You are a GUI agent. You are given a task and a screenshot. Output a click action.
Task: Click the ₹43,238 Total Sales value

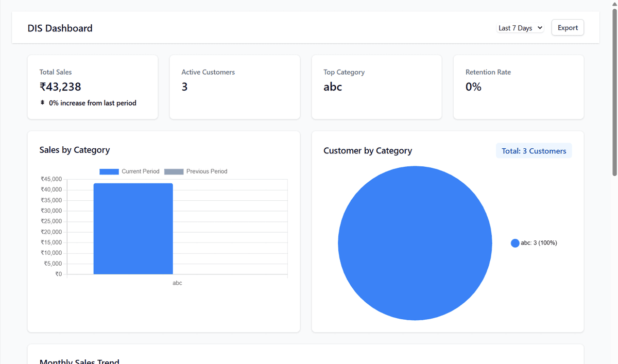(60, 87)
